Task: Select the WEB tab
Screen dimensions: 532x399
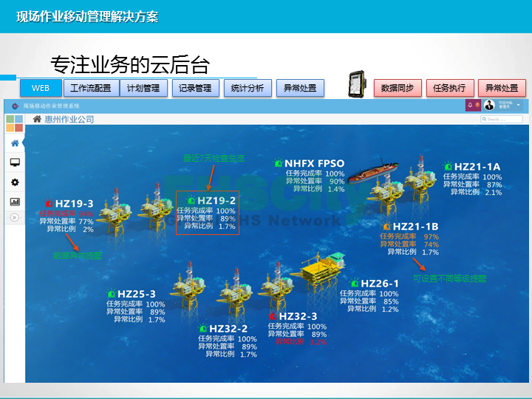Action: (41, 88)
